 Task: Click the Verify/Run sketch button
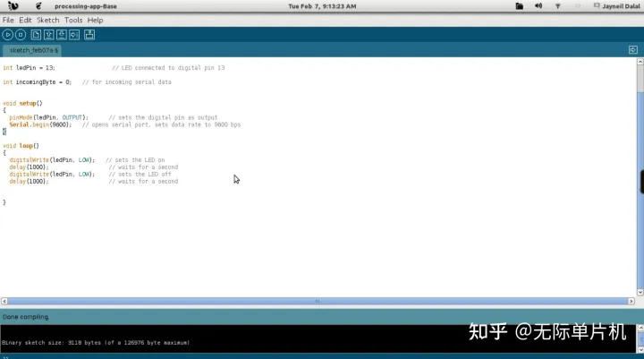point(7,35)
